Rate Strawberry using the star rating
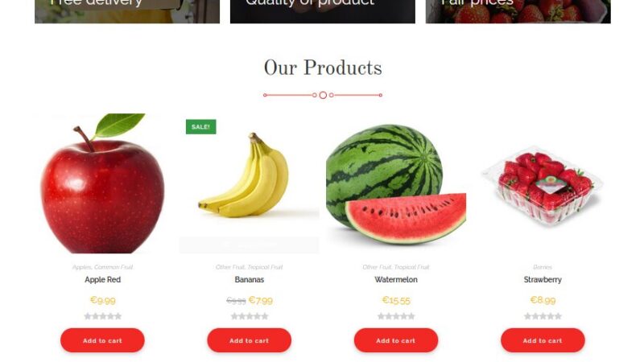Viewport: 644px width, 362px height. (x=543, y=316)
